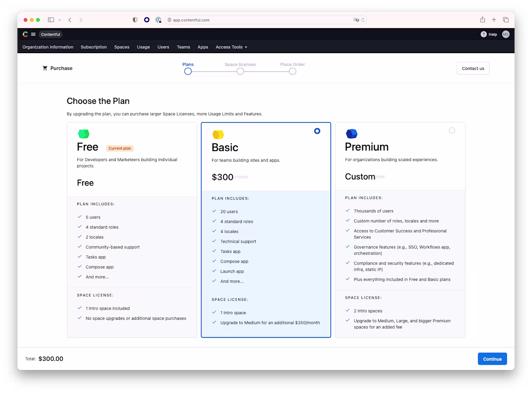Open Organization information tab
532x393 pixels.
pyautogui.click(x=48, y=47)
